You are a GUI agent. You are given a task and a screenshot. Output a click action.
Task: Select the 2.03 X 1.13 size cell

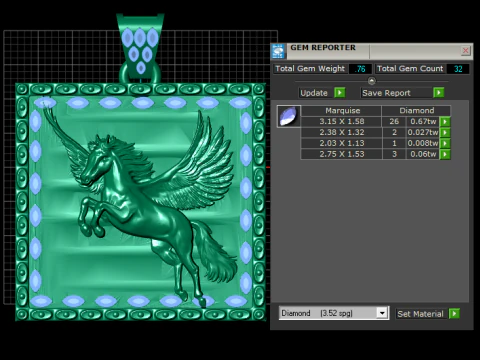click(341, 143)
